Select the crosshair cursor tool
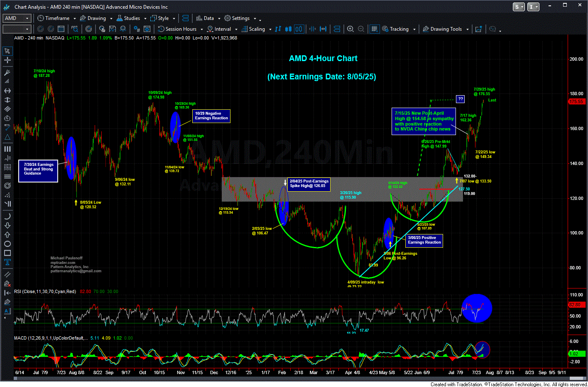 [7, 60]
